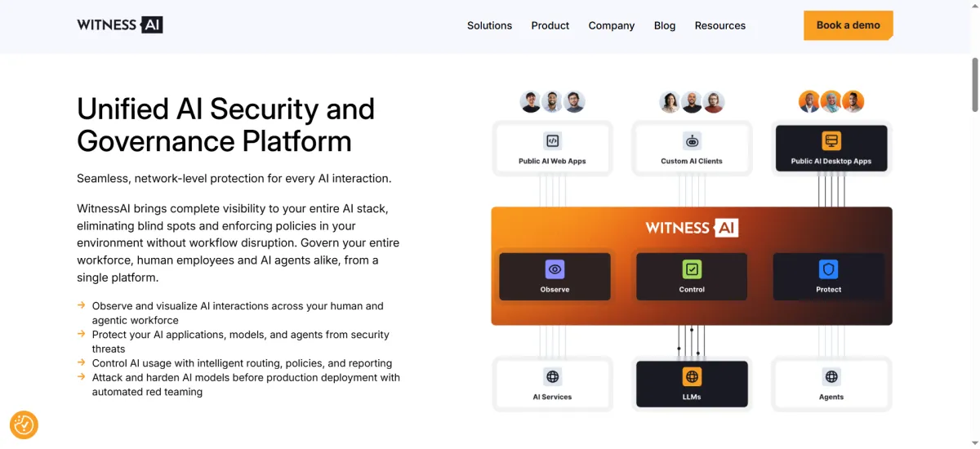The image size is (980, 449).
Task: Click the arrow bullet beside 'Observe and visualize'
Action: click(81, 305)
